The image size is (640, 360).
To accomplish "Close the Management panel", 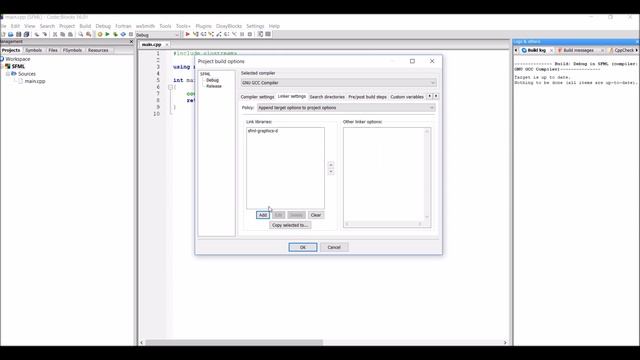I will point(131,42).
